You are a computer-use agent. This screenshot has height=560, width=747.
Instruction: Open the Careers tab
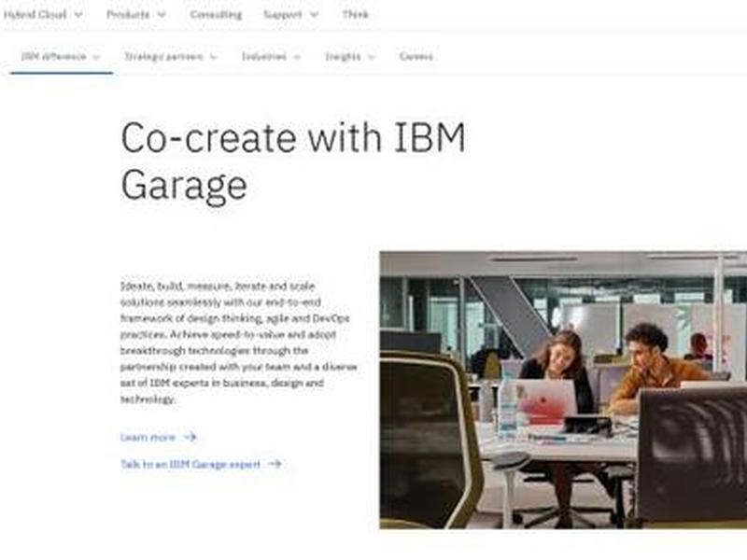click(x=416, y=57)
